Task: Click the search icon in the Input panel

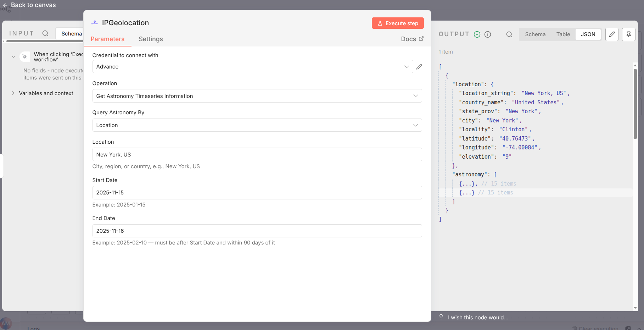Action: pyautogui.click(x=45, y=33)
